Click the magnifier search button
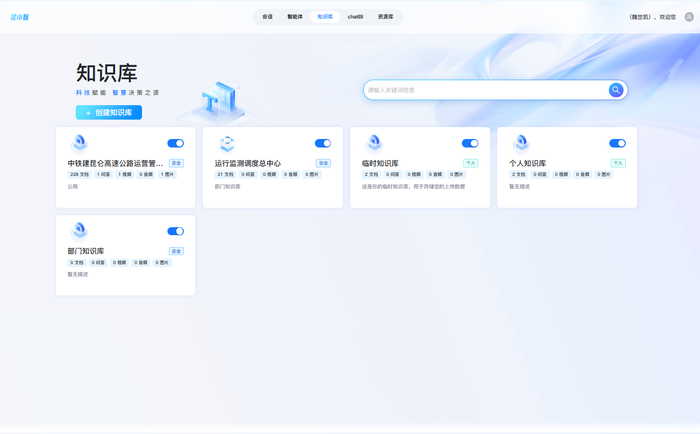This screenshot has width=700, height=434. 616,90
